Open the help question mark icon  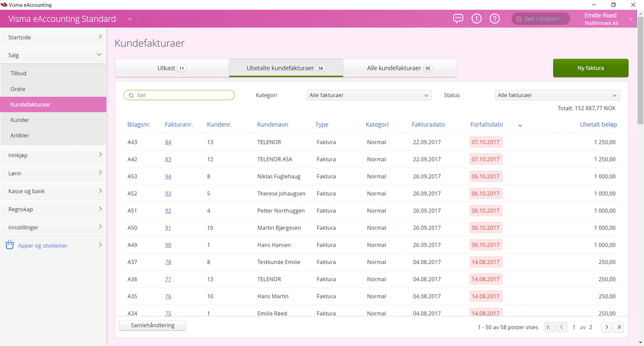[x=494, y=19]
